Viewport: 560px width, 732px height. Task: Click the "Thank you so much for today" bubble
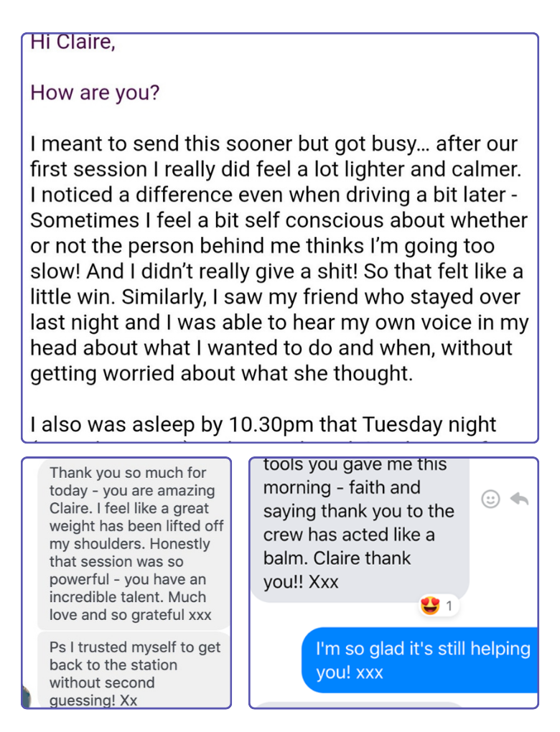134,543
